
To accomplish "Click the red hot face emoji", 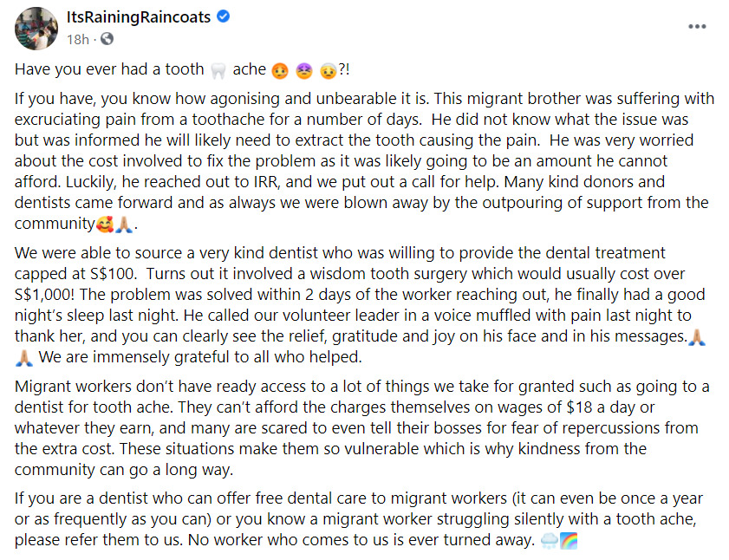I will click(280, 69).
